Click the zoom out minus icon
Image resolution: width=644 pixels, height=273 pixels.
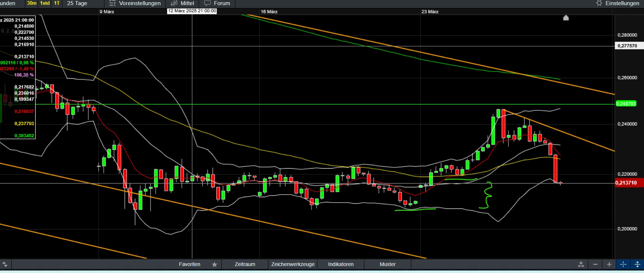point(595,265)
